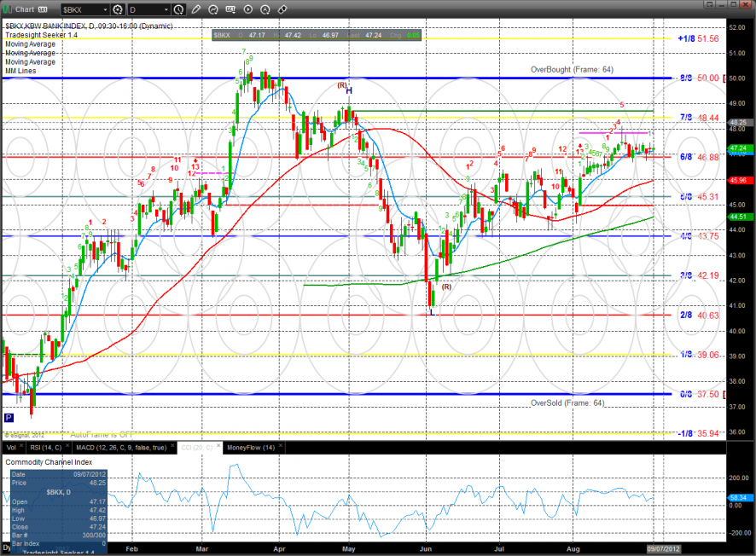Click the 7/8 48.44 level label
The height and width of the screenshot is (556, 756).
[699, 118]
